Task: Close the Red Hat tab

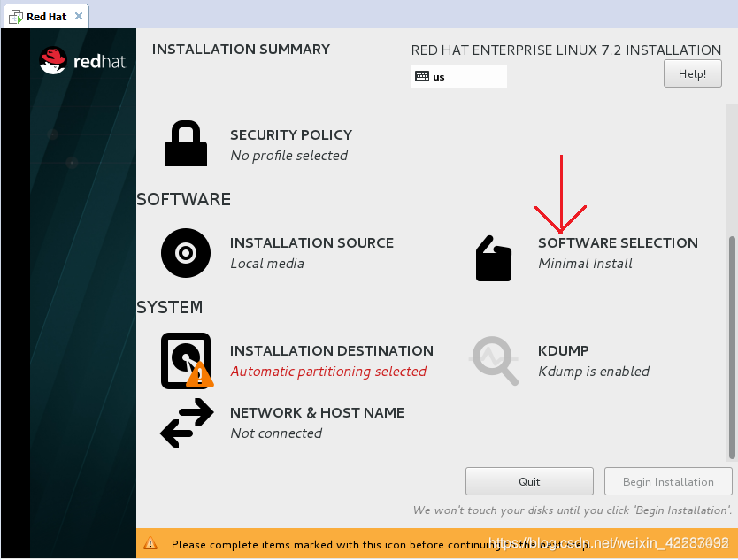Action: click(x=79, y=16)
